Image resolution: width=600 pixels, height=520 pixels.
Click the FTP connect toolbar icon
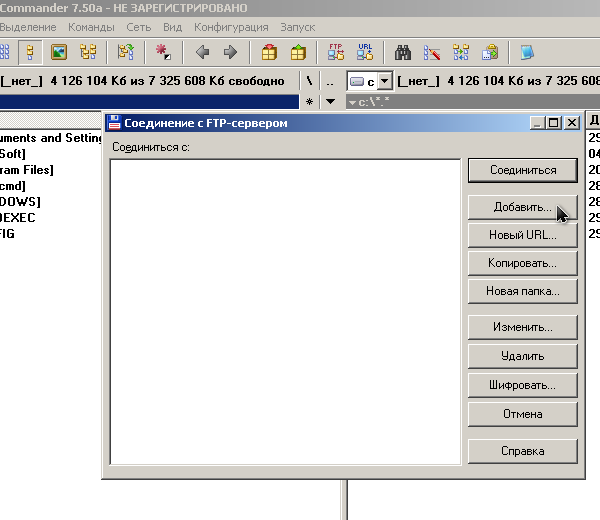[336, 52]
